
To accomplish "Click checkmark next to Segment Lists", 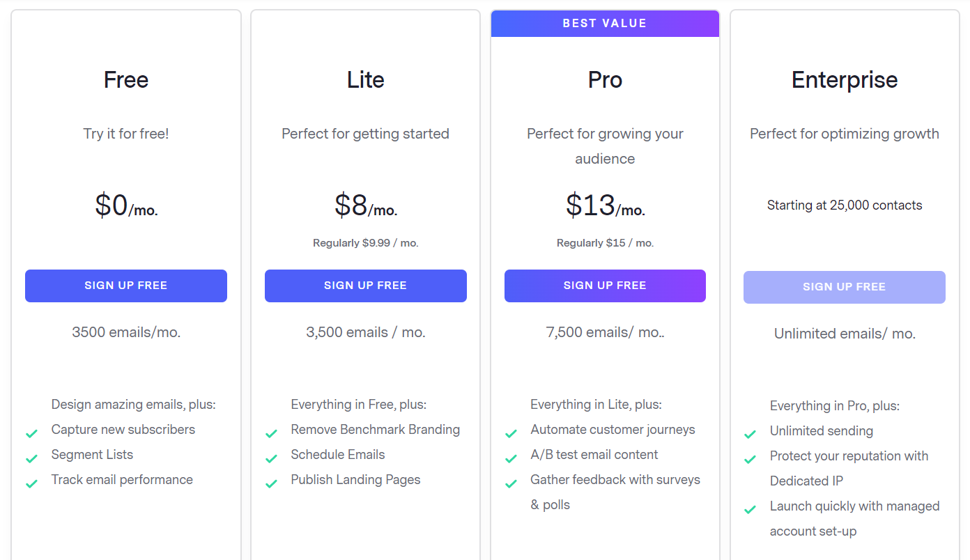I will (x=31, y=459).
